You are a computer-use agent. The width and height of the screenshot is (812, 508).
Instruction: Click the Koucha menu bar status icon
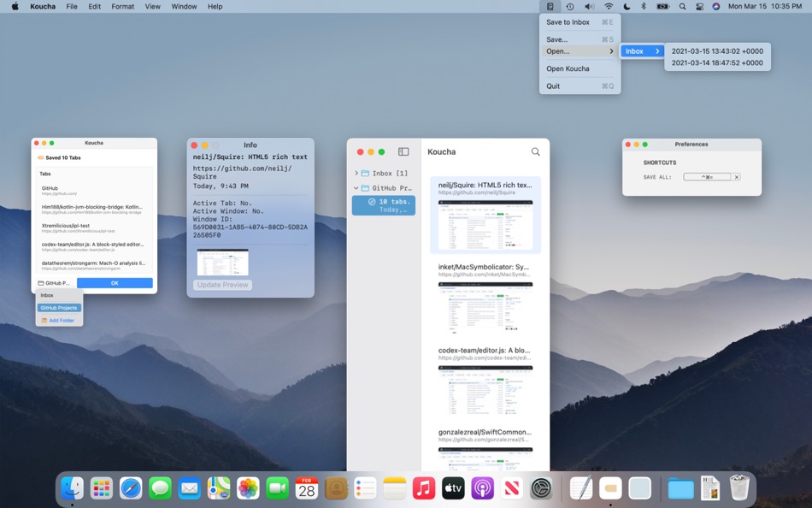pyautogui.click(x=550, y=7)
